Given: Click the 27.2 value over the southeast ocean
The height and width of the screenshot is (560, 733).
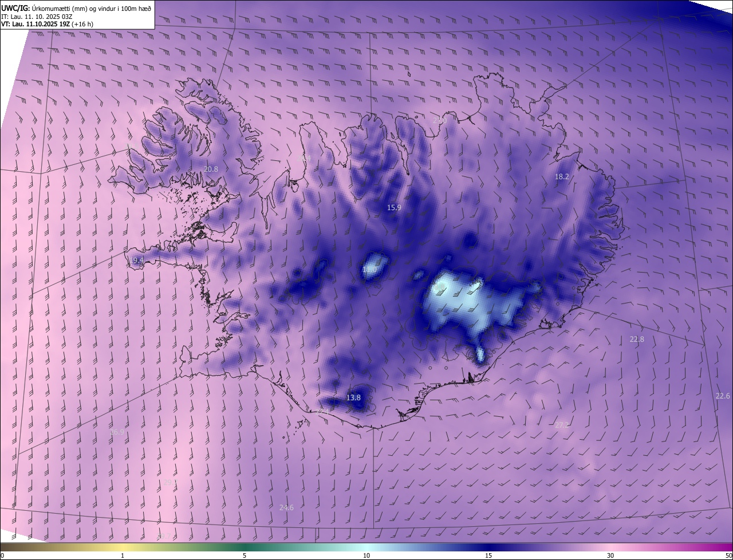Looking at the screenshot, I should 562,425.
